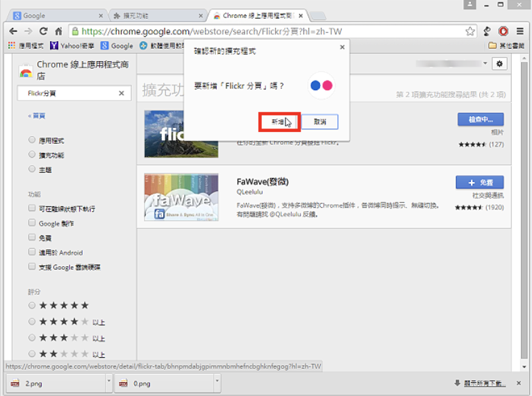This screenshot has height=396, width=532.
Task: Open the downloaded 0.png file
Action: (164, 383)
